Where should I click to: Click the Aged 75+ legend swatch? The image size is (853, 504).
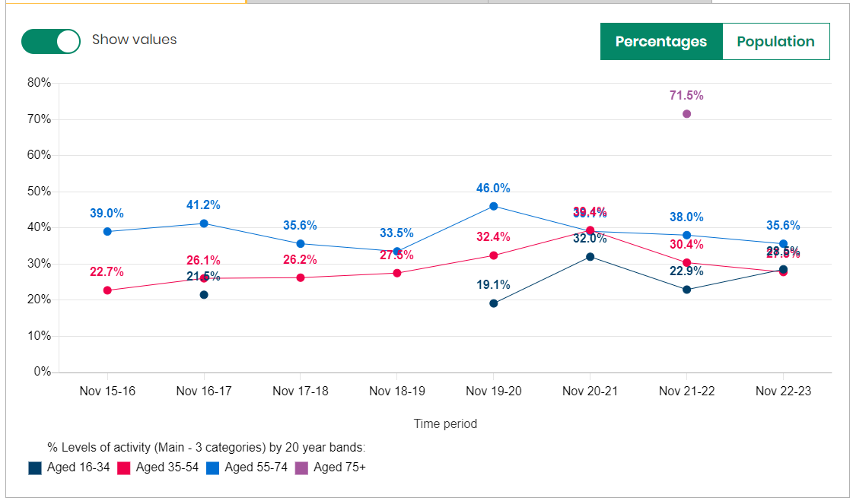pyautogui.click(x=302, y=468)
